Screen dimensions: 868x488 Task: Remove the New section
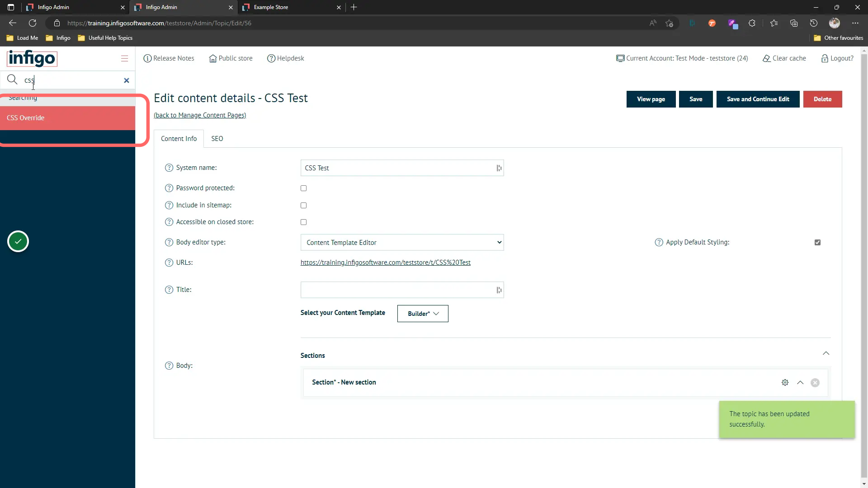[815, 383]
